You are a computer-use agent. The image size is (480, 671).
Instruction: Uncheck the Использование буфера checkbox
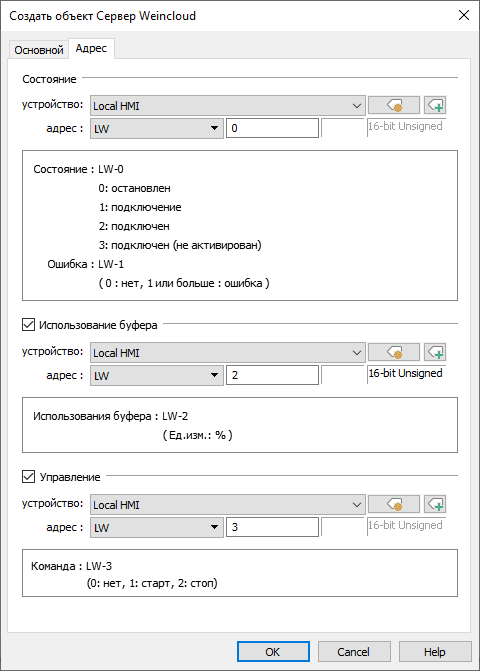[28, 325]
